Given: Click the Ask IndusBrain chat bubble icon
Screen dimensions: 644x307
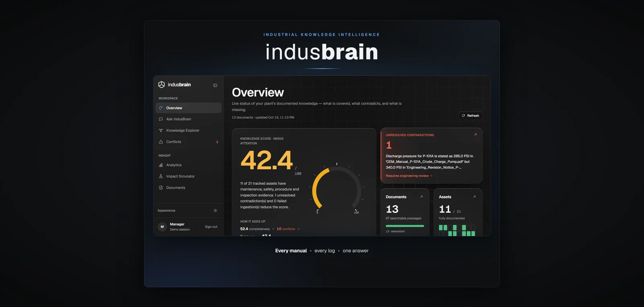Looking at the screenshot, I should pyautogui.click(x=161, y=119).
